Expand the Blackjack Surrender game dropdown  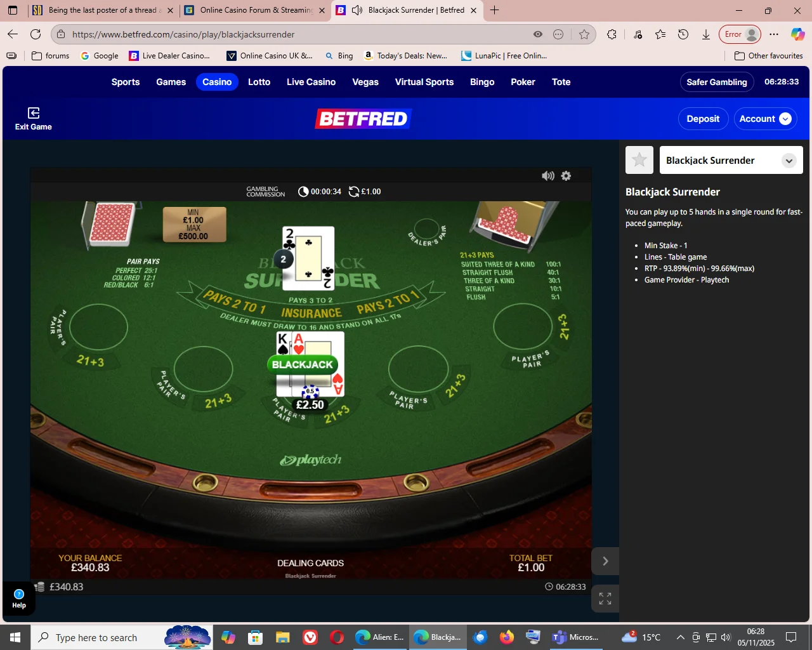click(x=789, y=161)
